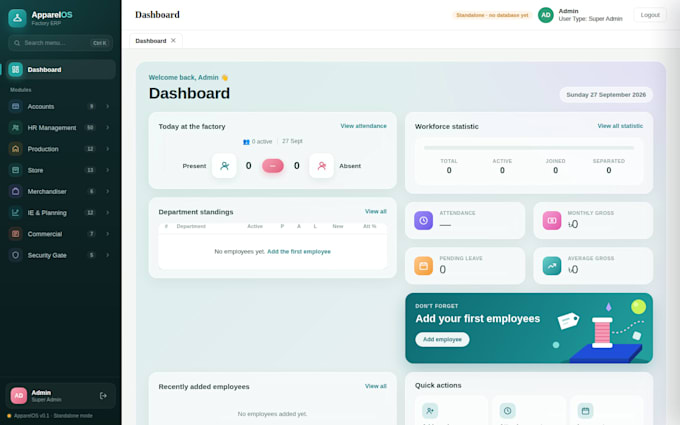Expand the Store chevron
Screen dimensions: 680x425
click(x=108, y=170)
